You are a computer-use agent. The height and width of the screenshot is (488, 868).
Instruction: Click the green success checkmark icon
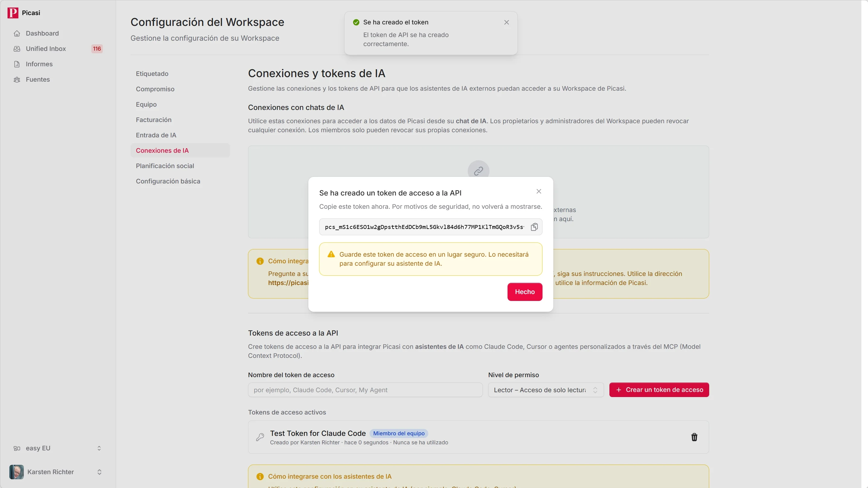click(356, 23)
